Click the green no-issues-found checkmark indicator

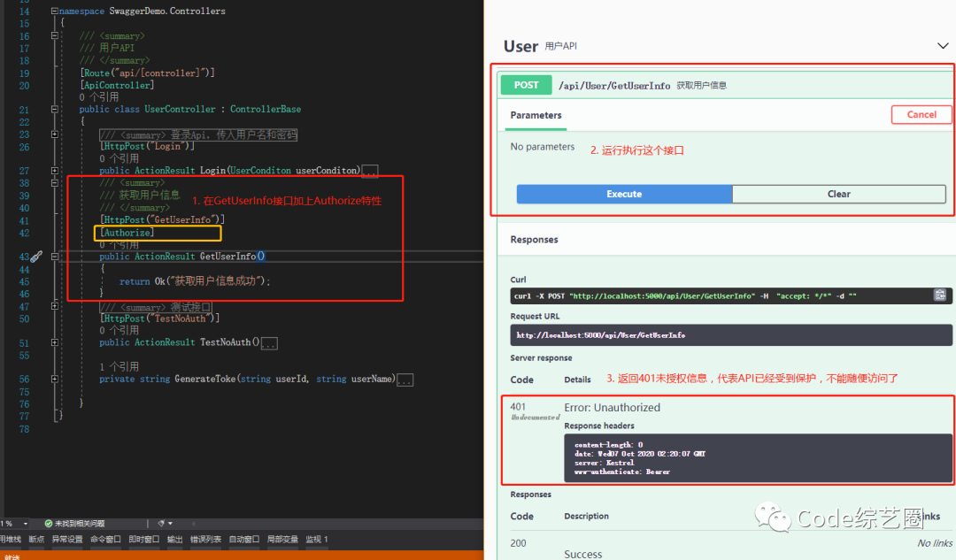(x=50, y=524)
